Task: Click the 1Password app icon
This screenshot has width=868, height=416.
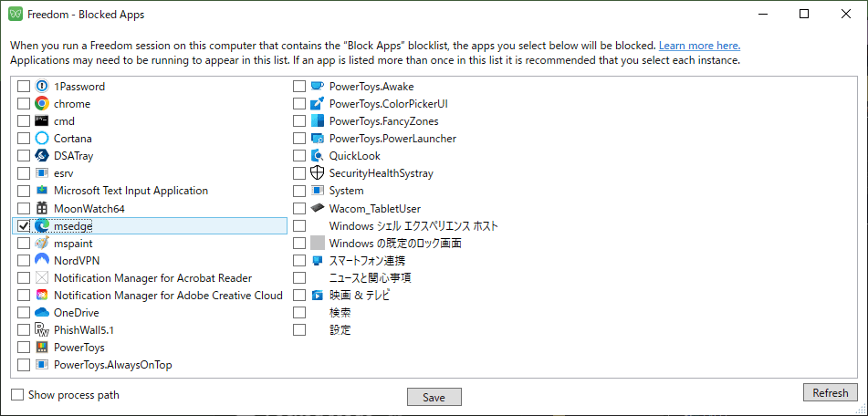Action: pyautogui.click(x=42, y=87)
